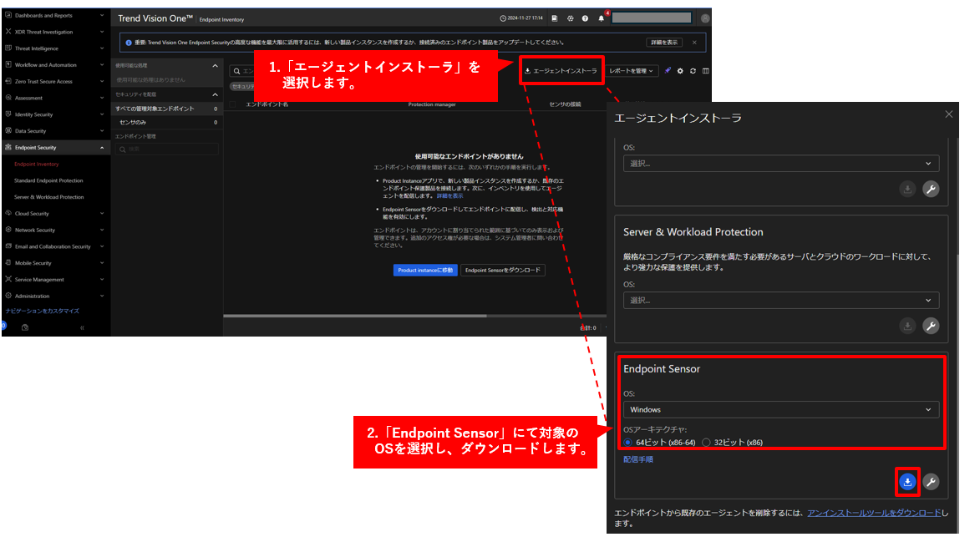Open the Endpoint Sensor OS dropdown showing Windows
The image size is (980, 542).
point(780,409)
